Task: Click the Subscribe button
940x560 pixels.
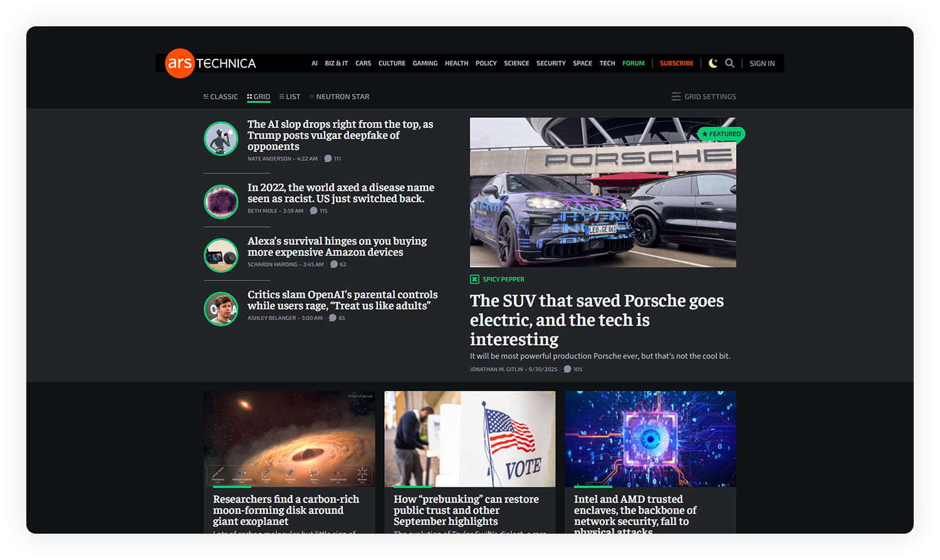Action: pyautogui.click(x=676, y=63)
